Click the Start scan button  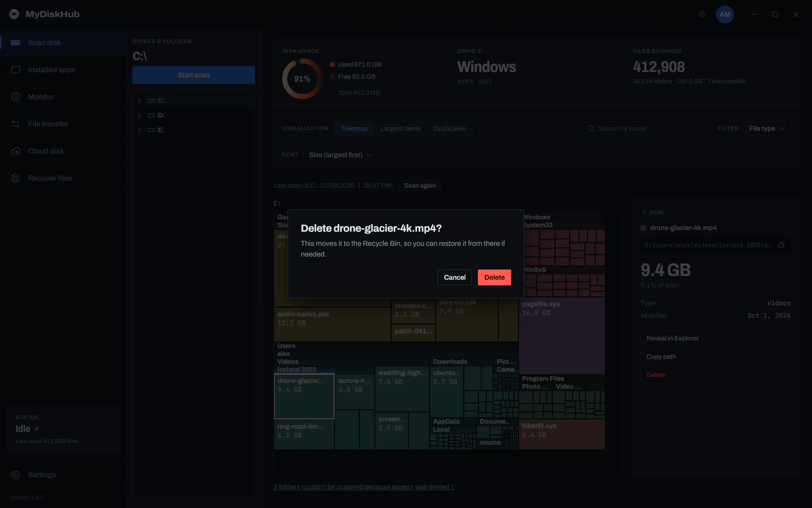coord(194,75)
